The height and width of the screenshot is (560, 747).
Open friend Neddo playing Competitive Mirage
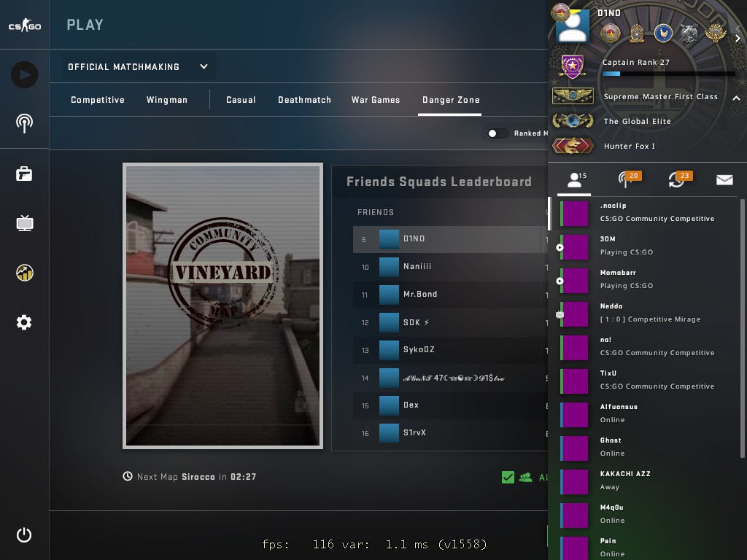(x=644, y=313)
